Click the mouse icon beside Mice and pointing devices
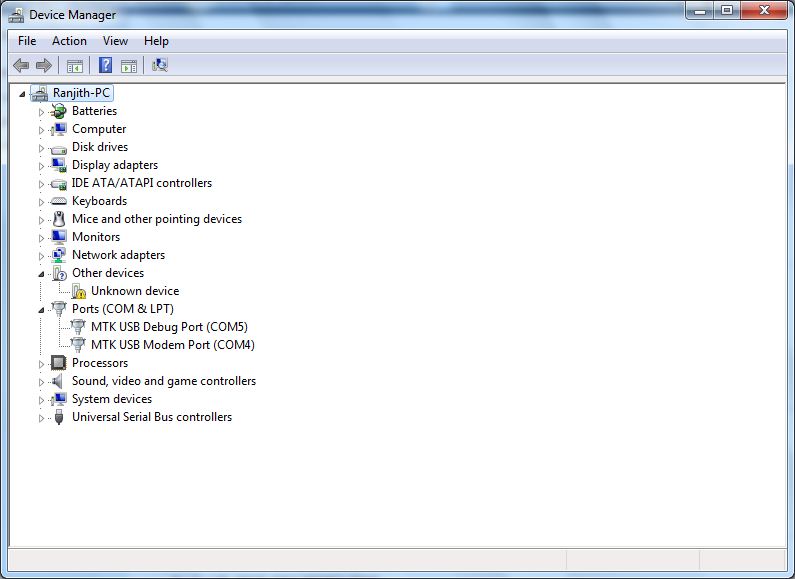 pyautogui.click(x=59, y=219)
